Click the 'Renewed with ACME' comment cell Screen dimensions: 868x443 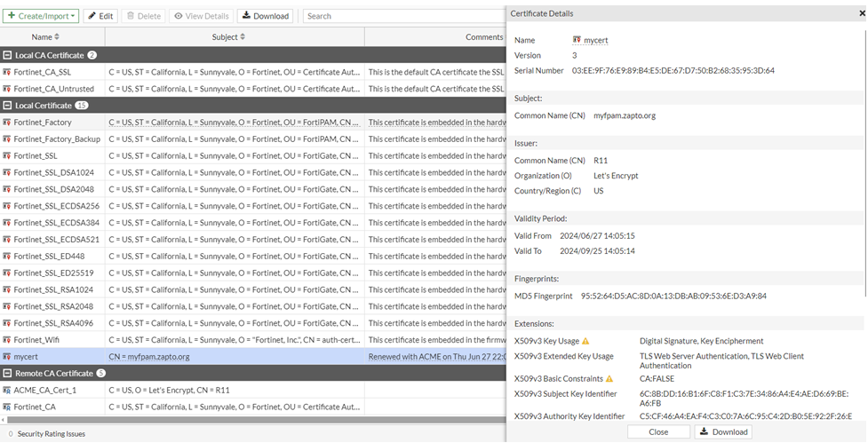coord(437,357)
